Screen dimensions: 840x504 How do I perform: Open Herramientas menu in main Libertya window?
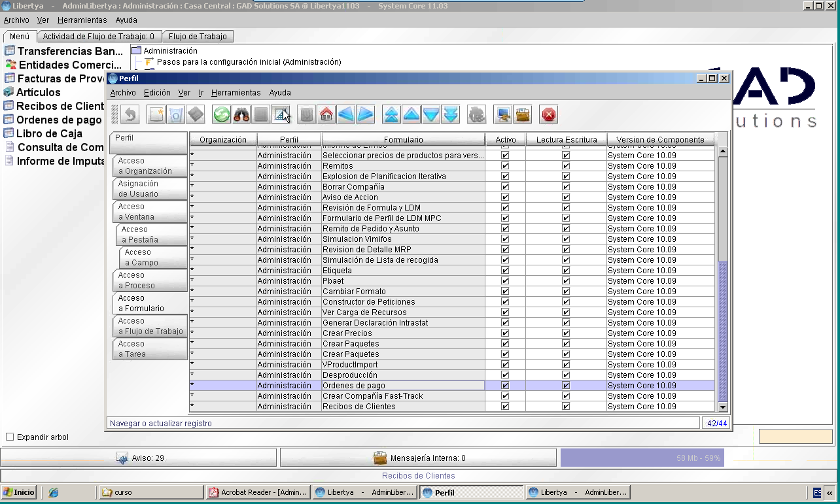point(82,20)
